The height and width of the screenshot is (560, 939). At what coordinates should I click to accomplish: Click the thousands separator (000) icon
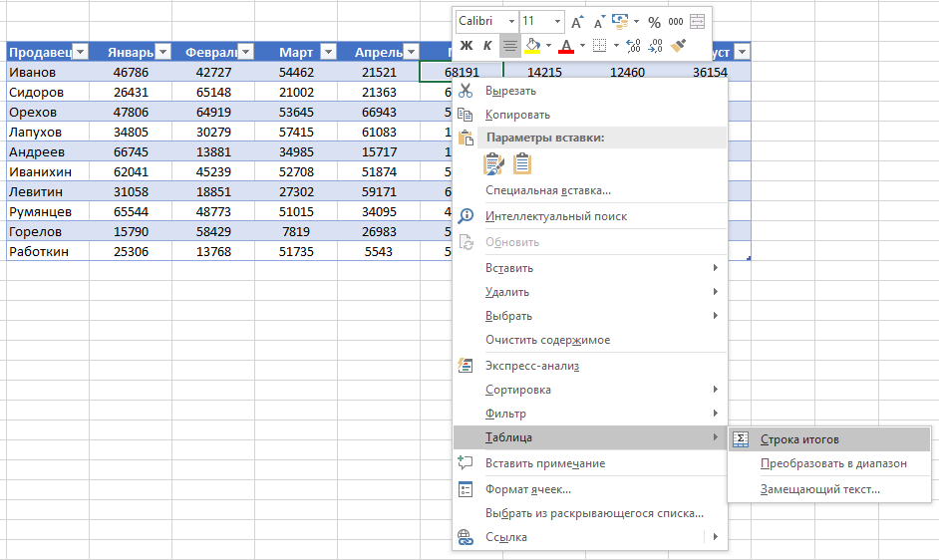676,22
